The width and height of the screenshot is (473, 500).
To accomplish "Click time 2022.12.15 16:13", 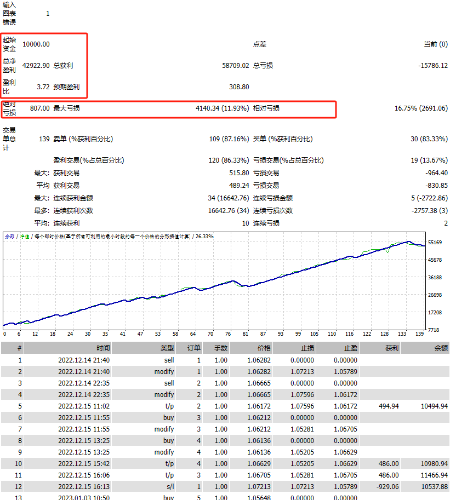I will (84, 486).
